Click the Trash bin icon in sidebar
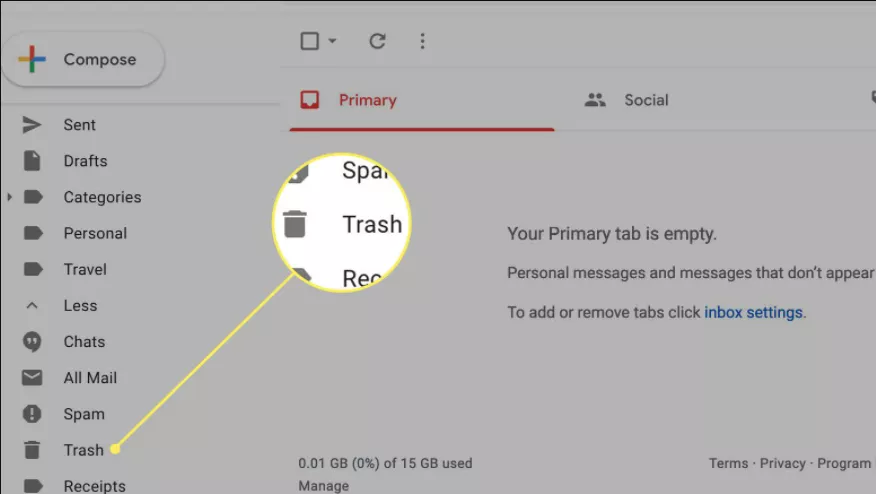Image resolution: width=876 pixels, height=494 pixels. click(32, 450)
